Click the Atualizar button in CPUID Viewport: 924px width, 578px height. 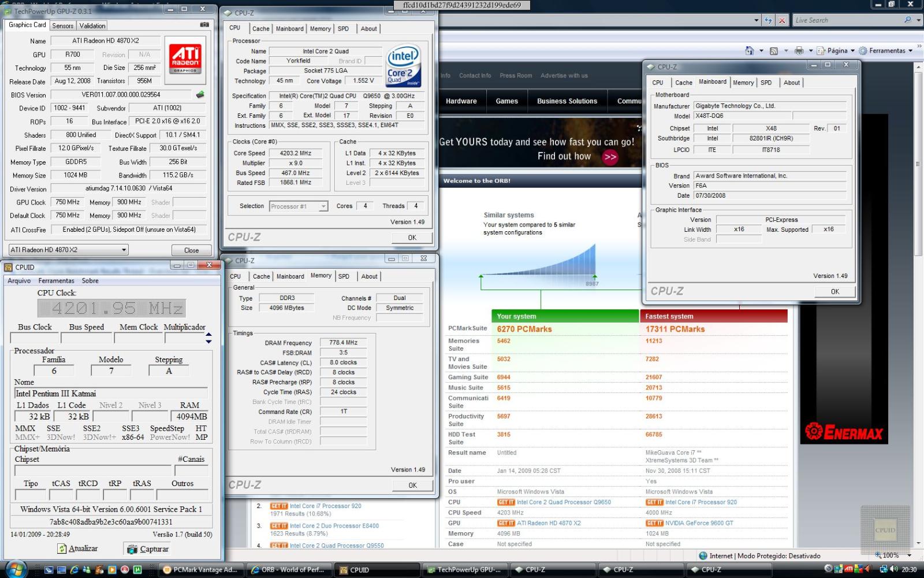77,549
